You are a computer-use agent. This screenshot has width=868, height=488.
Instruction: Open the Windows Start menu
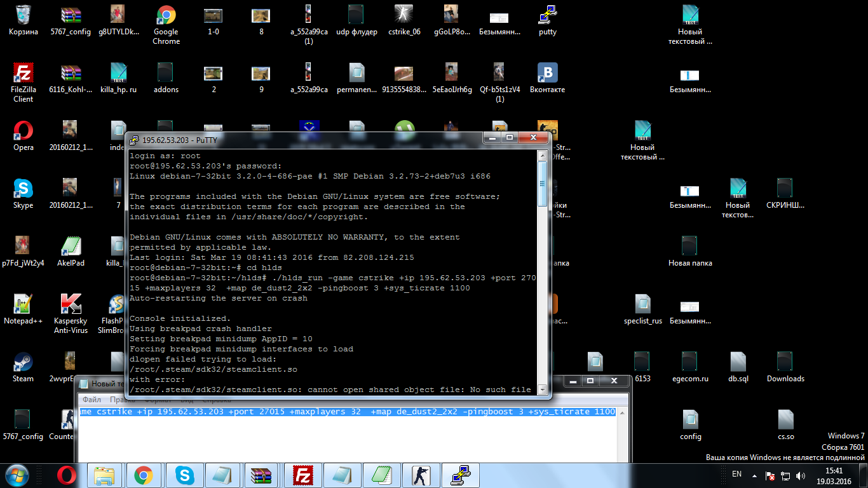18,475
